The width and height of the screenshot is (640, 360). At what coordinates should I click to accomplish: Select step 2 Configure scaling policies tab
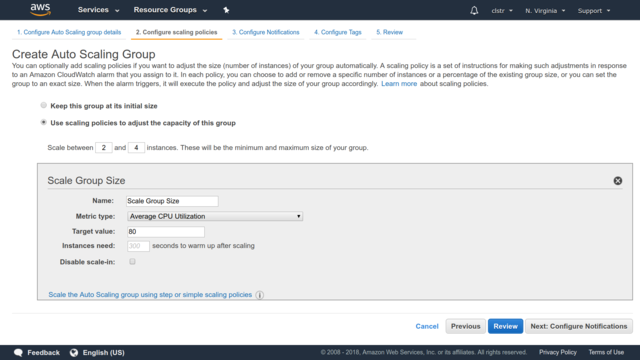coord(176,32)
